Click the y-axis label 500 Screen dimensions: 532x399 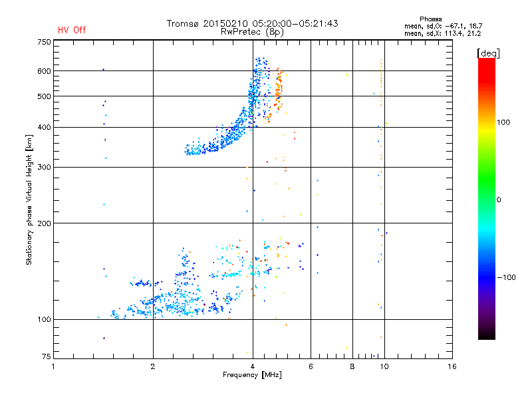point(44,96)
